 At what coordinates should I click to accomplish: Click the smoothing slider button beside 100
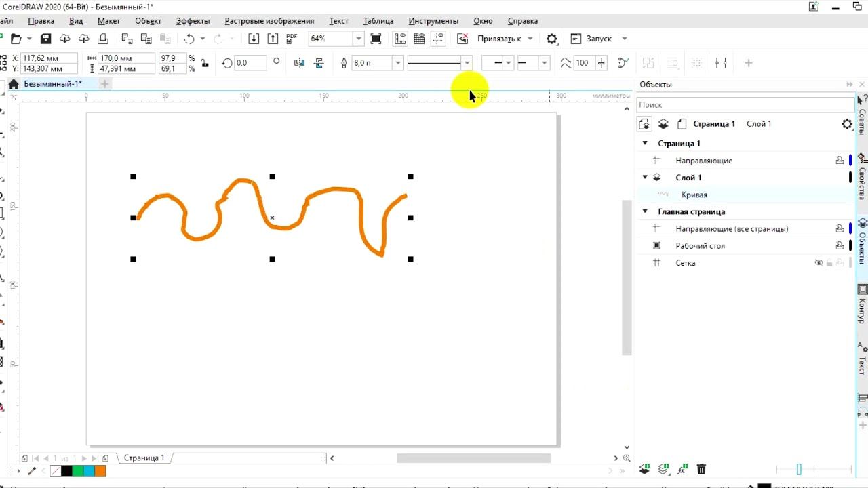tap(601, 63)
